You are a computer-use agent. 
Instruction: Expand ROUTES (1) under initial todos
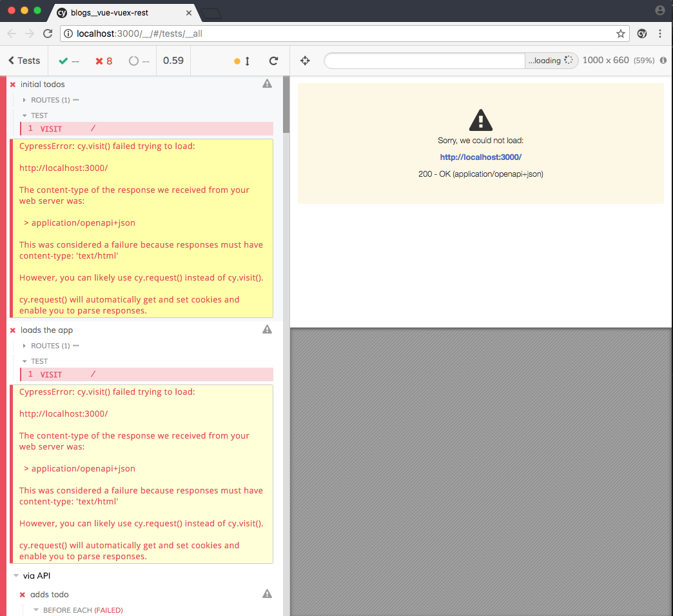50,100
